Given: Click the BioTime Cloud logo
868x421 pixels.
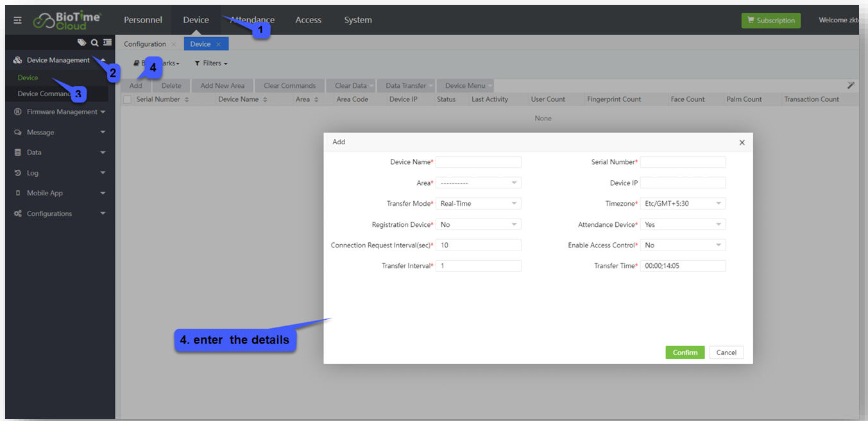Looking at the screenshot, I should coord(67,20).
